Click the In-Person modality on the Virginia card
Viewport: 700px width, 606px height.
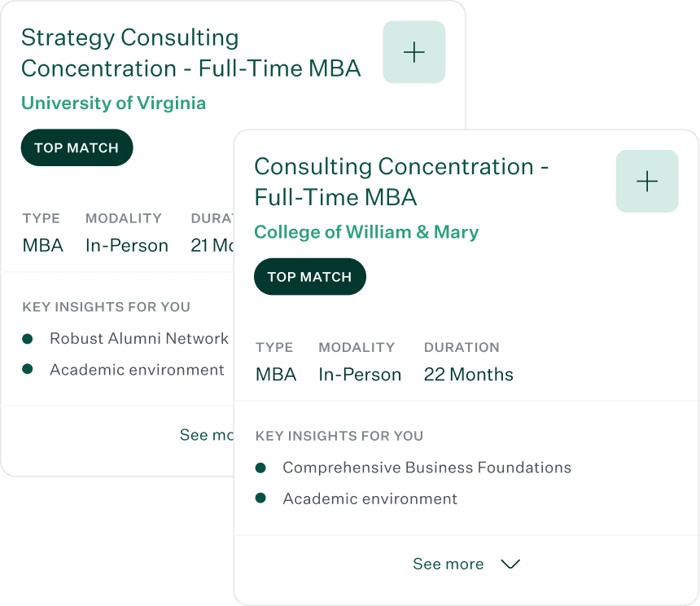coord(127,245)
